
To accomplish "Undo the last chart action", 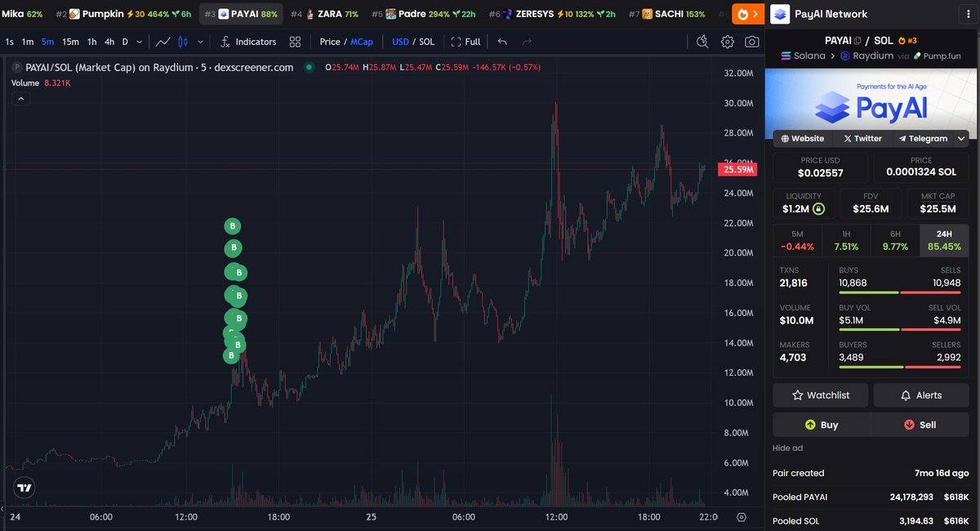I will tap(502, 42).
